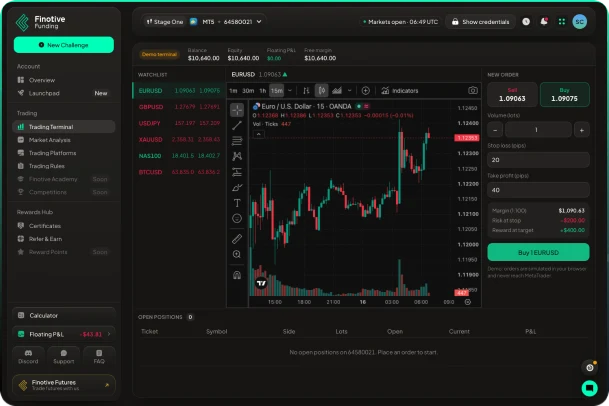Open chart settings gear at time axis
This screenshot has height=406, width=609.
point(468,302)
